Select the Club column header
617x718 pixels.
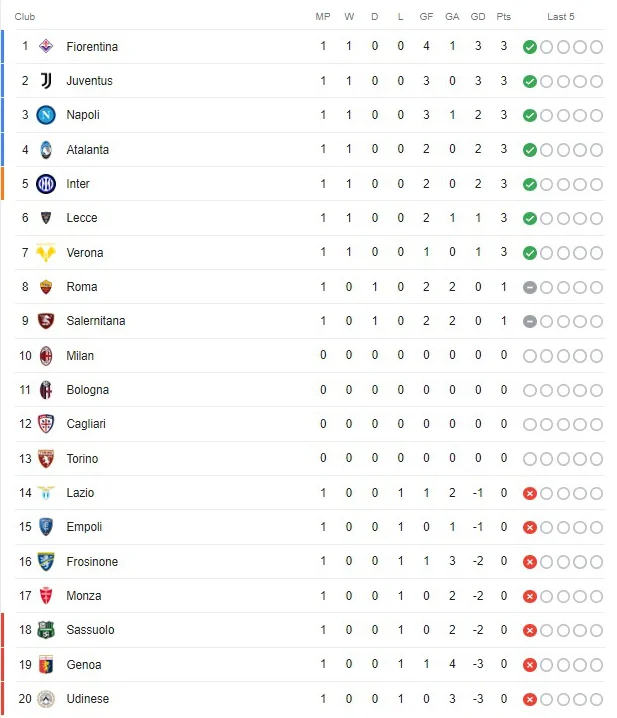pyautogui.click(x=25, y=16)
